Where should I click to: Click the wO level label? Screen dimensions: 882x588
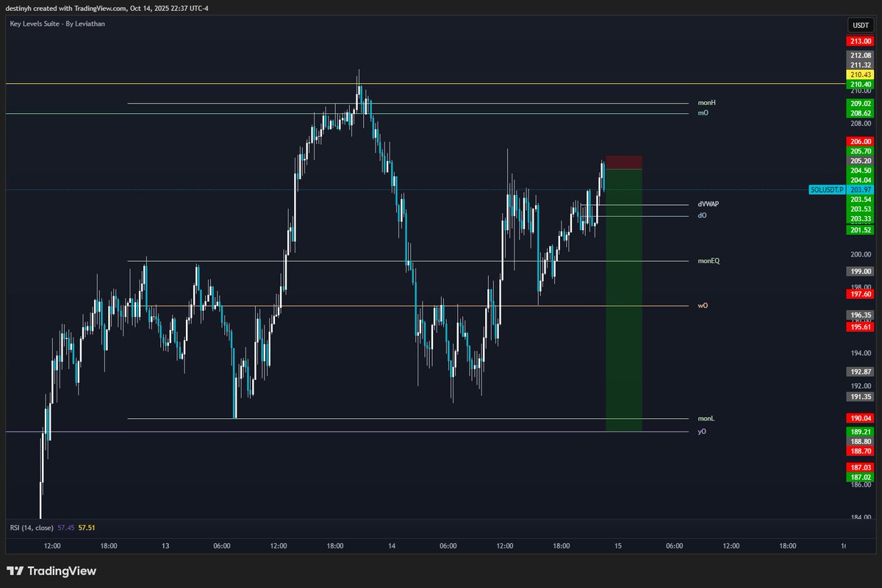[x=703, y=306]
